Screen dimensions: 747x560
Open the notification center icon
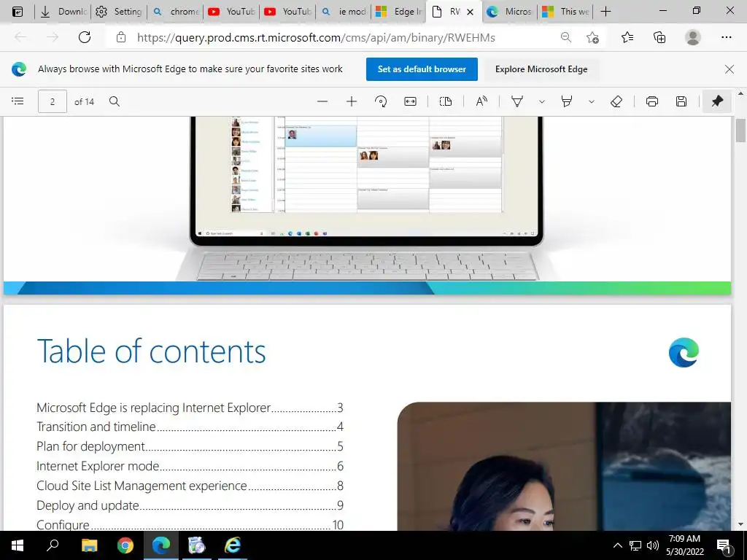(x=724, y=545)
